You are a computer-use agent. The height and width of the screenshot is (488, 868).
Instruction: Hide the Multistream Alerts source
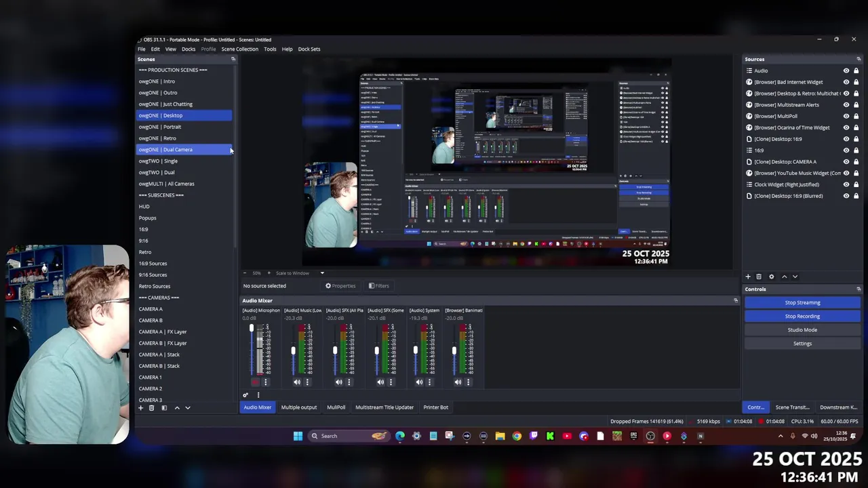[846, 105]
